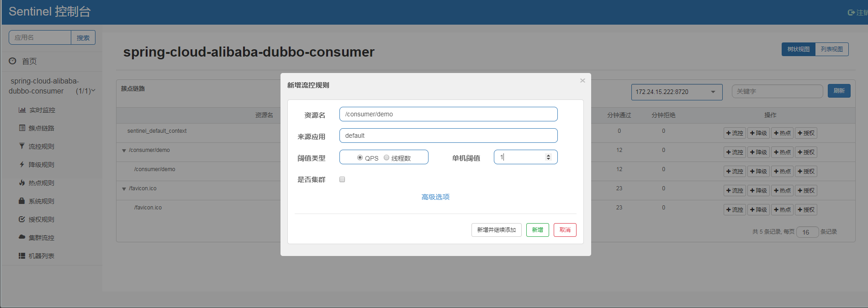Add 流控 for parent /favicon.ico row

(x=735, y=191)
